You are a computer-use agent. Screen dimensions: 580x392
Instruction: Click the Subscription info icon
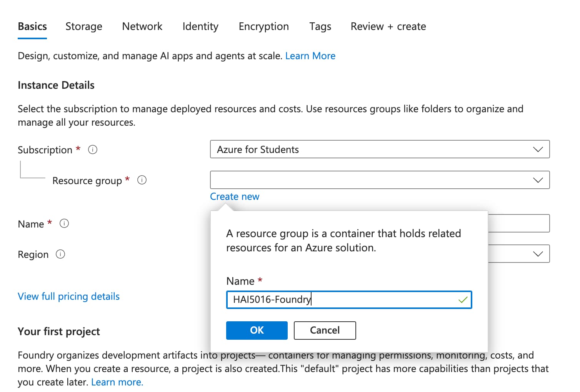(x=92, y=149)
